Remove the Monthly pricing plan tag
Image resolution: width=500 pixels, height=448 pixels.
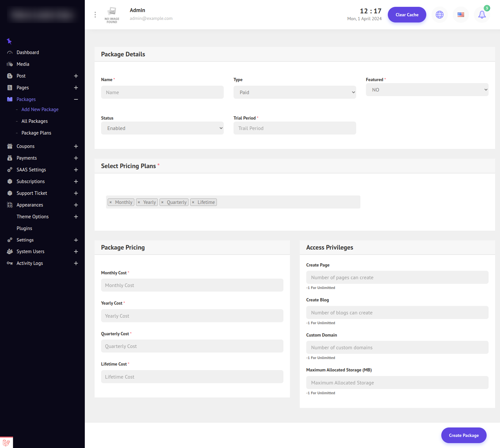(x=111, y=202)
